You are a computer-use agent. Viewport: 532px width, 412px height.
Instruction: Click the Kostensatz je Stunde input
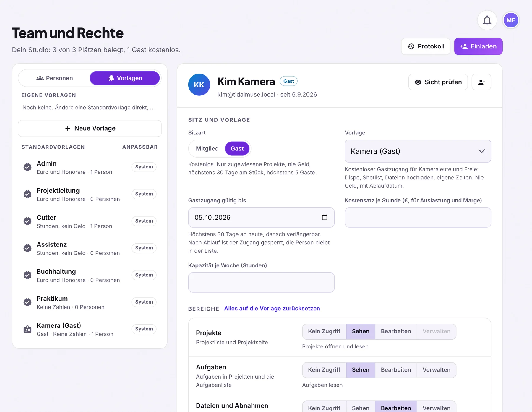(x=418, y=218)
